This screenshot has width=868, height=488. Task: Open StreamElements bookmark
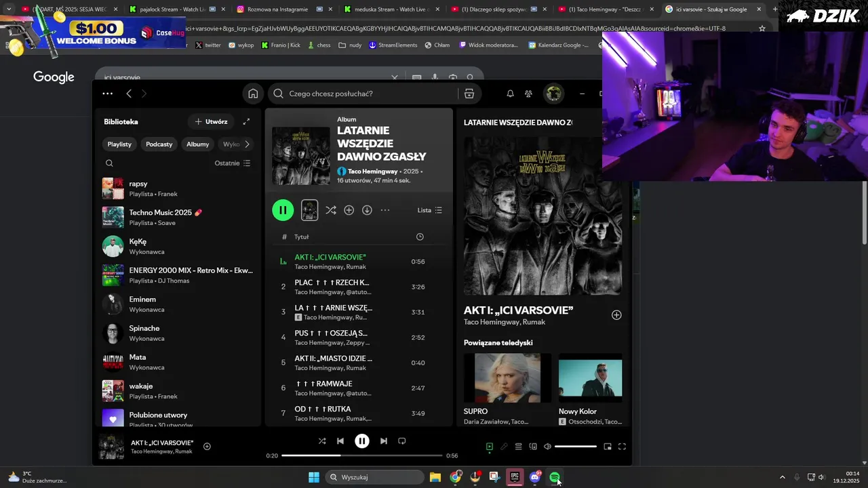click(393, 45)
